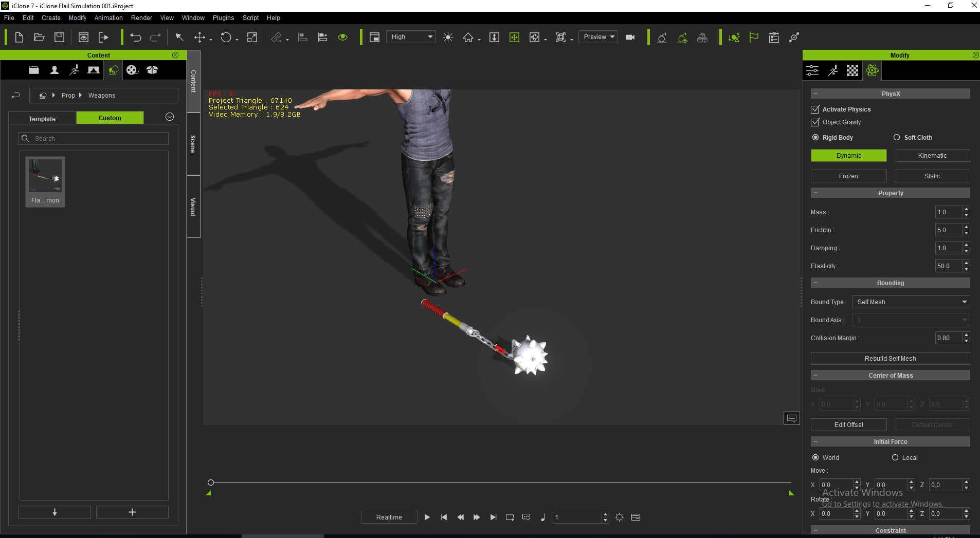Collapse the PhysX section
The width and height of the screenshot is (980, 538).
tap(815, 94)
